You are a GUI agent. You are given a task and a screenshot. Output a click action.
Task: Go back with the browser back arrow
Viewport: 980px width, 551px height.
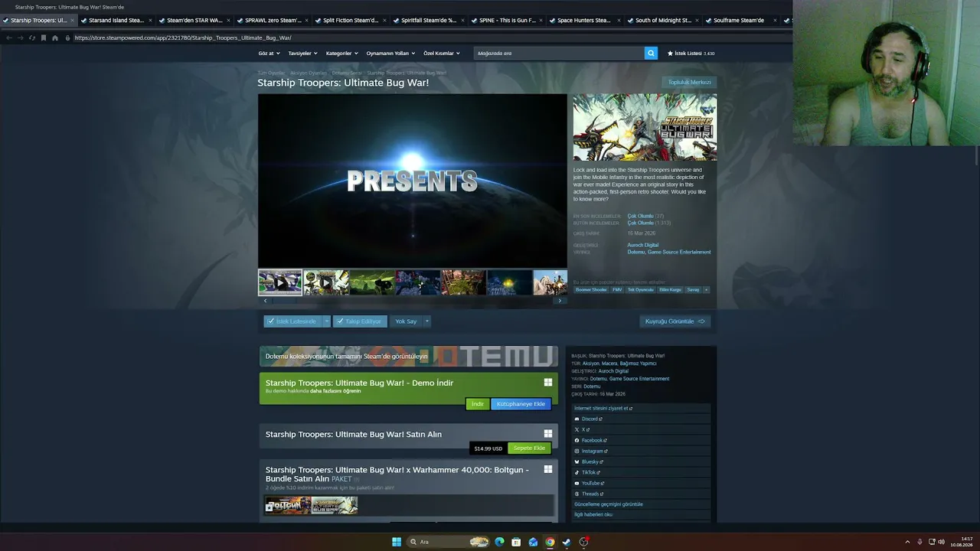9,37
